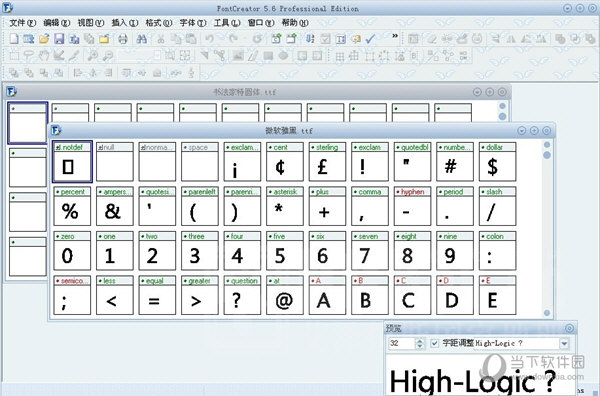
Task: Increase preview font size with up stepper
Action: [420, 341]
